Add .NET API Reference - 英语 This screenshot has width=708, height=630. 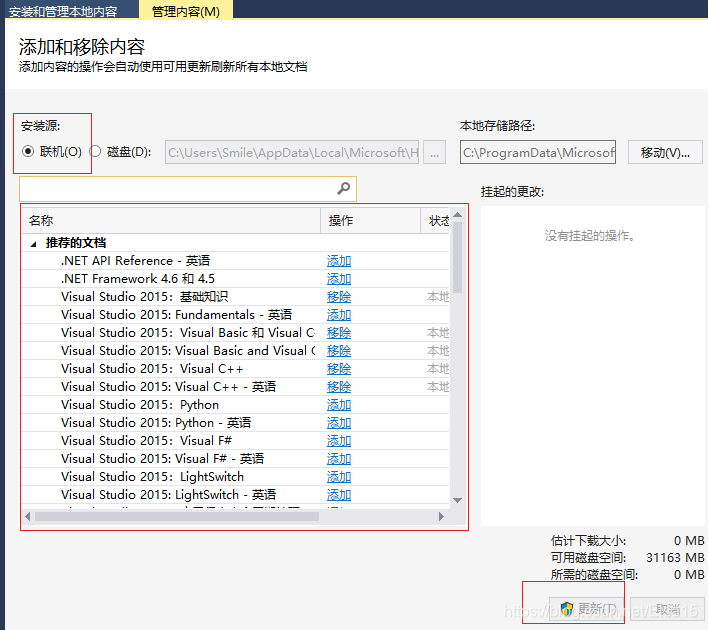tap(339, 261)
